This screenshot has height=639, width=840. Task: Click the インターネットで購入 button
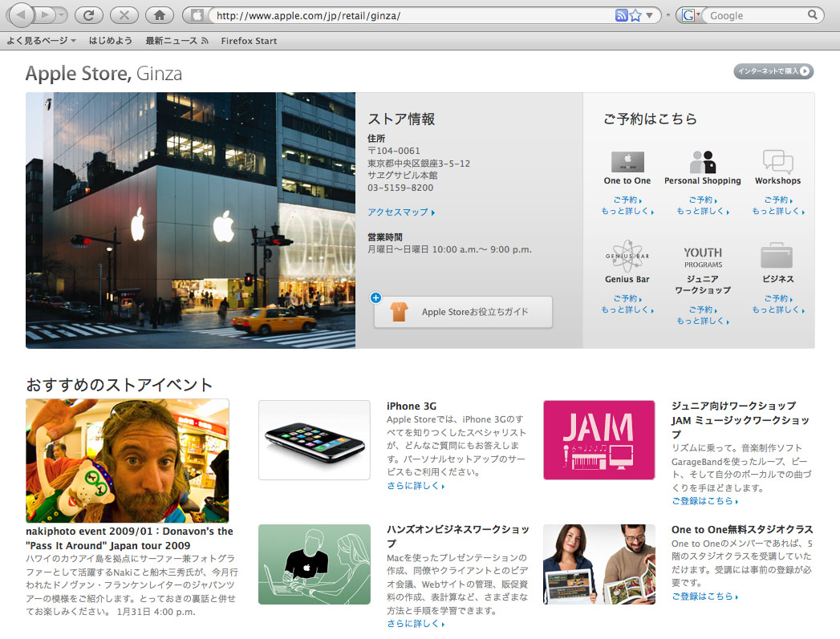(773, 71)
